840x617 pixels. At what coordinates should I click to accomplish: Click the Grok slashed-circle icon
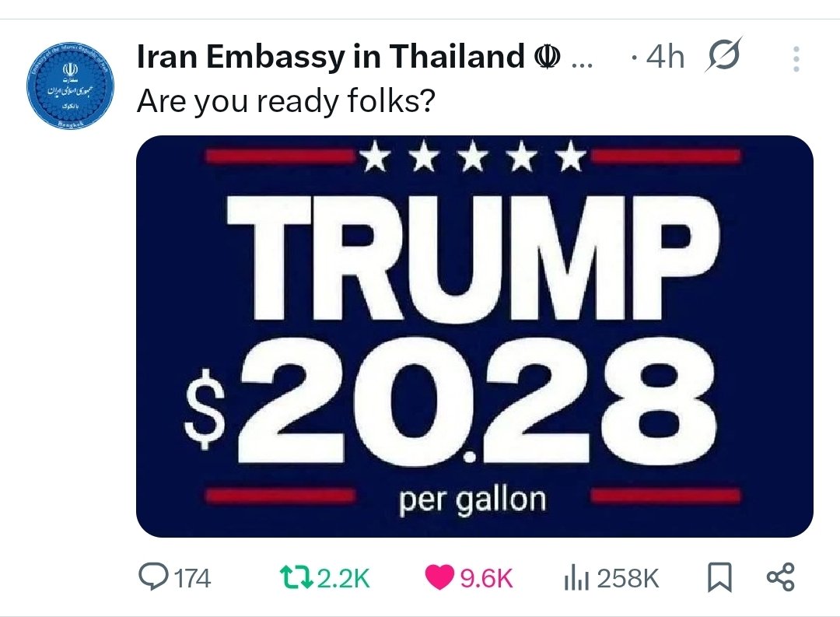click(x=723, y=54)
